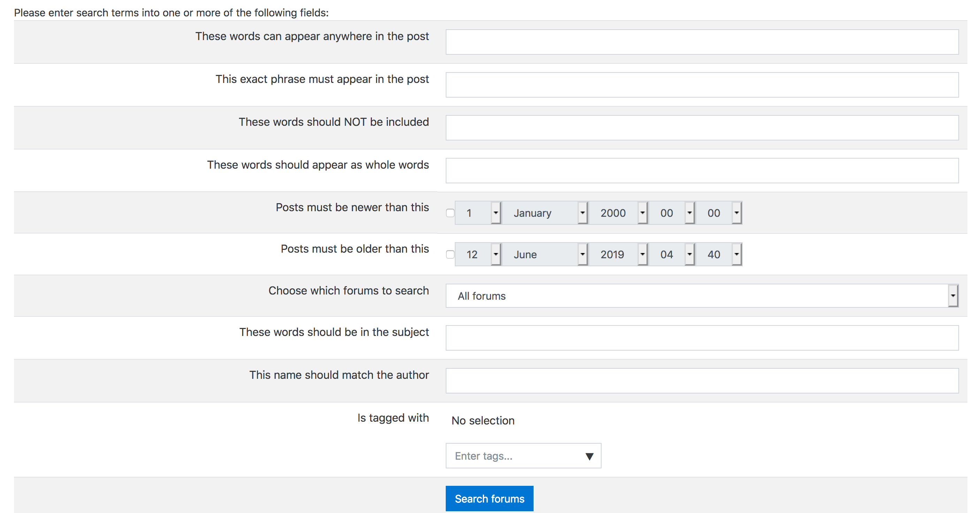This screenshot has height=513, width=980.
Task: Click the 'These words should be in the subject' label
Action: pyautogui.click(x=334, y=332)
